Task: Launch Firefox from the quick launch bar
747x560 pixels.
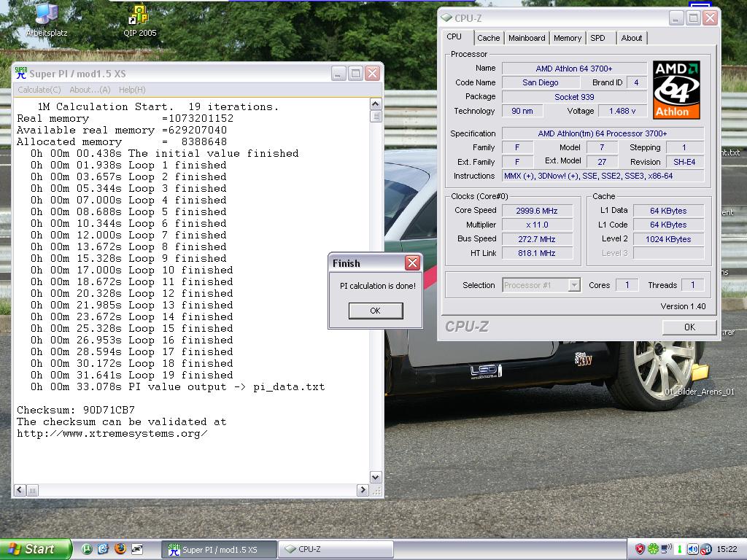Action: [x=120, y=549]
